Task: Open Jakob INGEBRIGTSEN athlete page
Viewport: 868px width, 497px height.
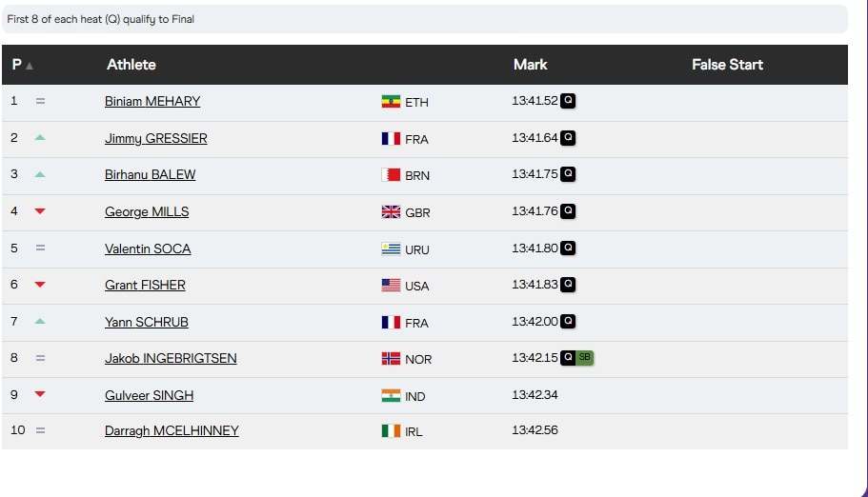Action: coord(171,359)
